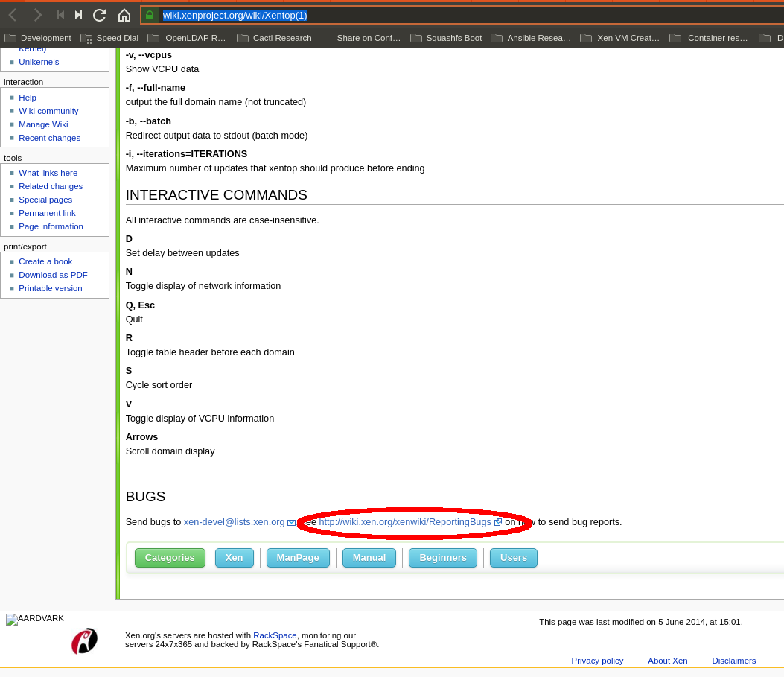Image resolution: width=784 pixels, height=677 pixels.
Task: Click the browser forward arrow
Action: click(x=37, y=15)
